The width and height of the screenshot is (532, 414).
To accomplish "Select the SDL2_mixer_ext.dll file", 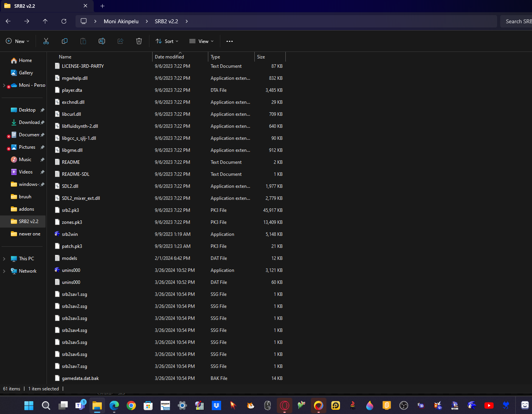I will 170,198.
